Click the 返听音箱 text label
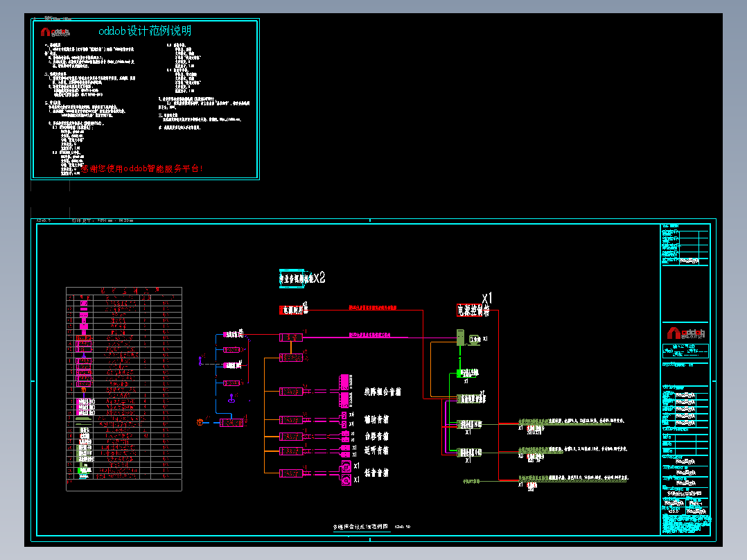 click(376, 450)
